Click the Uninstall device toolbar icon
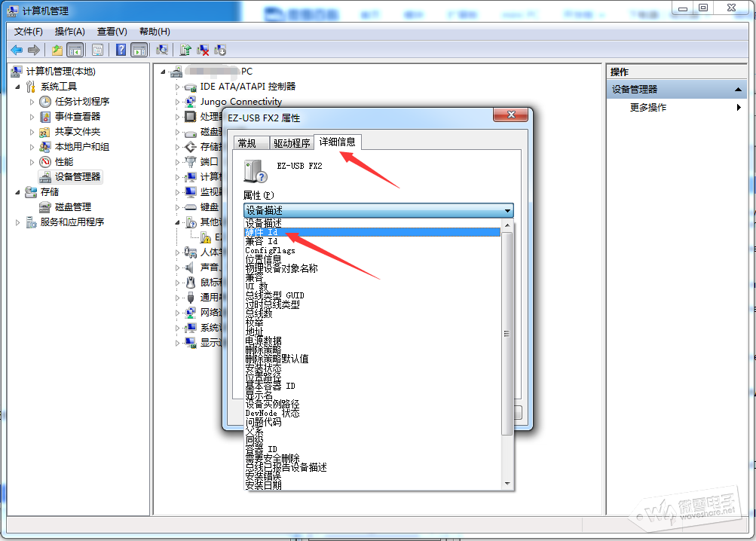The height and width of the screenshot is (541, 756). pos(203,50)
